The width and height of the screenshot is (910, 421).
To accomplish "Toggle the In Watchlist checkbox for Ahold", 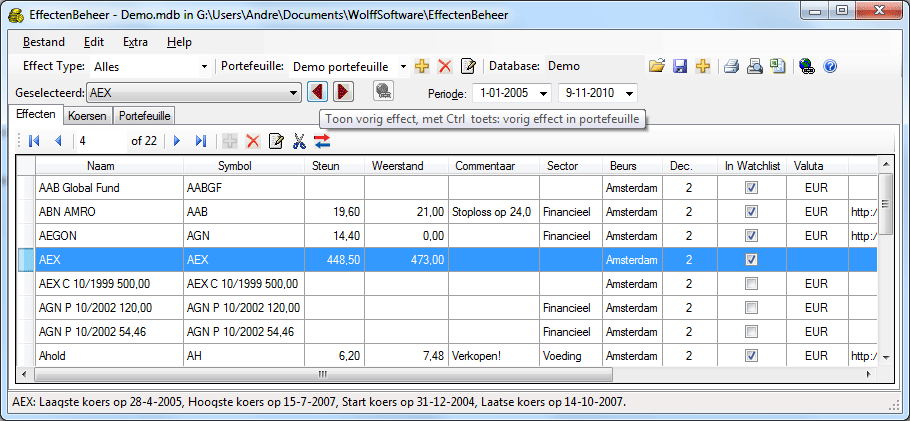I will pyautogui.click(x=749, y=356).
